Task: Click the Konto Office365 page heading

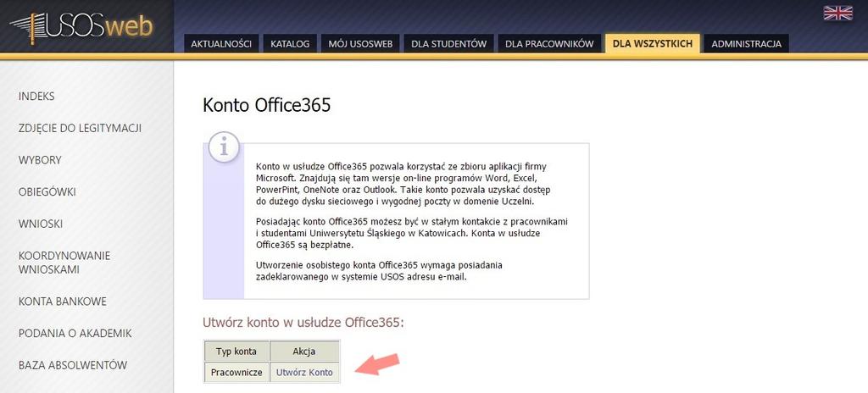Action: click(x=267, y=105)
